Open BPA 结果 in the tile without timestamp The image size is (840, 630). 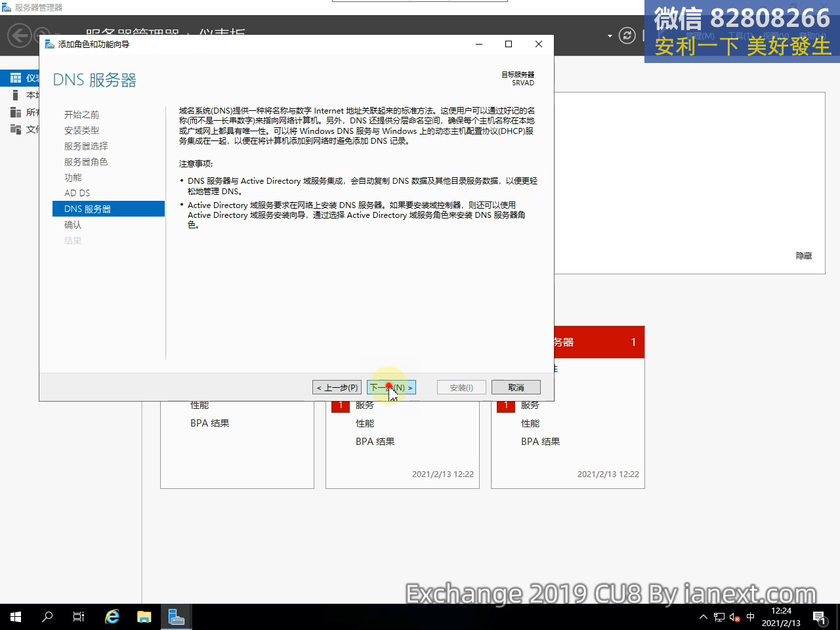click(x=210, y=423)
